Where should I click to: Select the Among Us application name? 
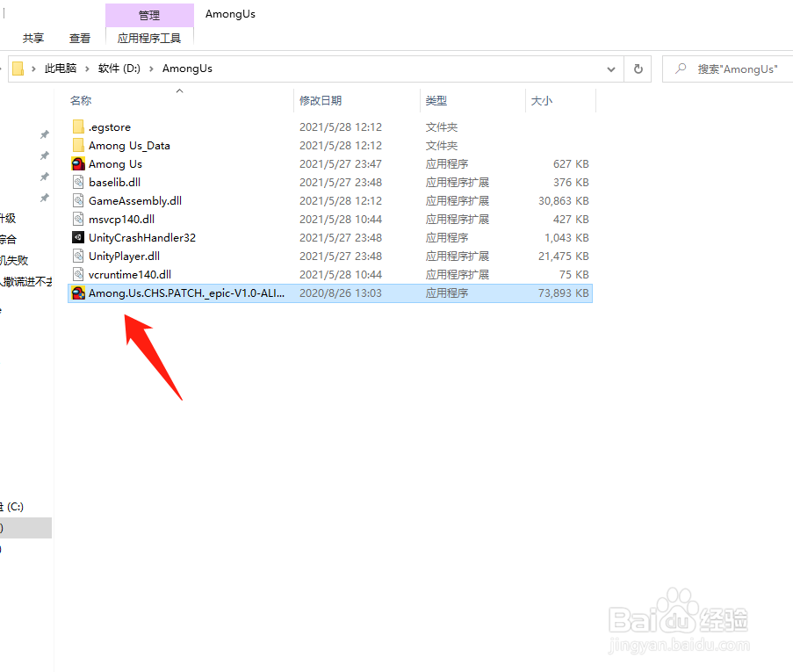(115, 164)
